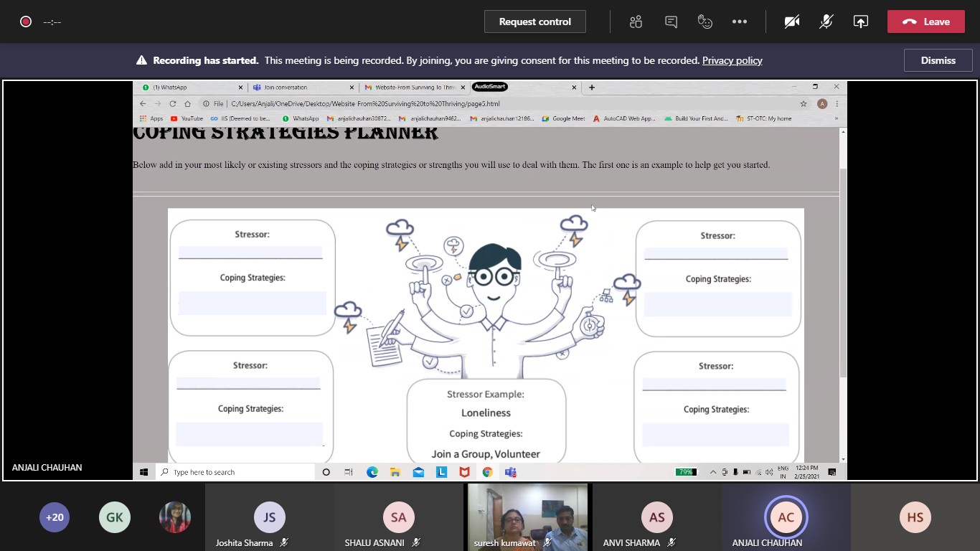The image size is (980, 551).
Task: Click ANVI SHARMA's avatar tile
Action: point(656,518)
